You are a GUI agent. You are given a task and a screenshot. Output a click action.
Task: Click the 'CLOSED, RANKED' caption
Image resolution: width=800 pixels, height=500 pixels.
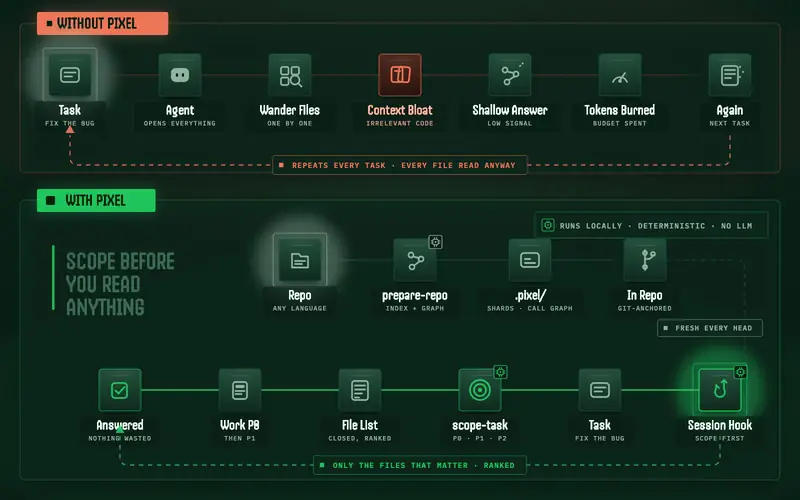(x=360, y=438)
